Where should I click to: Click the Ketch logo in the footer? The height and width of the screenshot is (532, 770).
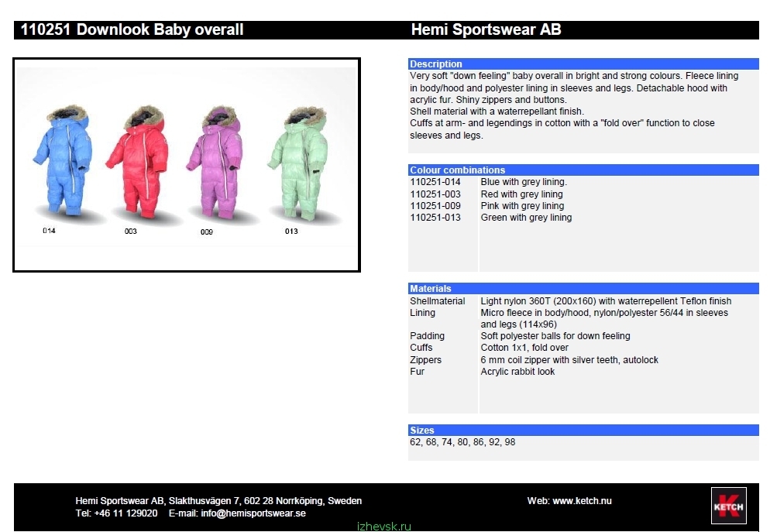(x=729, y=506)
